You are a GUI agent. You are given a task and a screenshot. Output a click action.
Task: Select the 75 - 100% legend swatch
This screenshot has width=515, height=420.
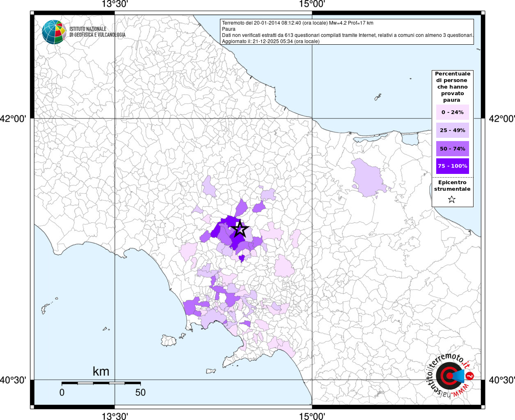[x=452, y=166]
